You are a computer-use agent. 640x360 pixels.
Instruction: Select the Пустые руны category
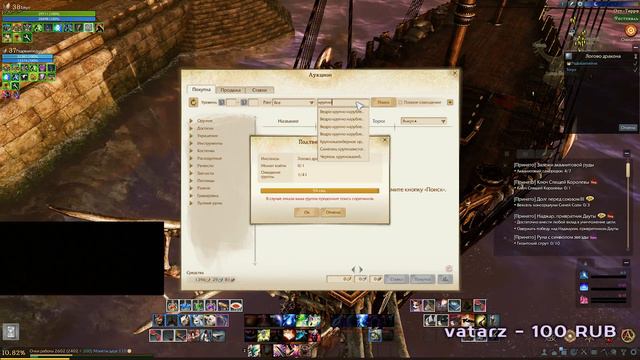(x=209, y=203)
